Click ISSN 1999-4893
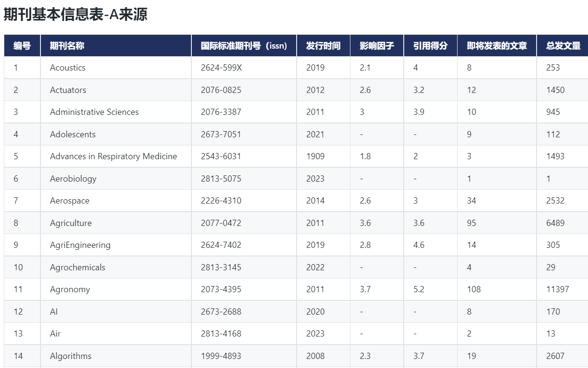The width and height of the screenshot is (588, 368). 221,356
